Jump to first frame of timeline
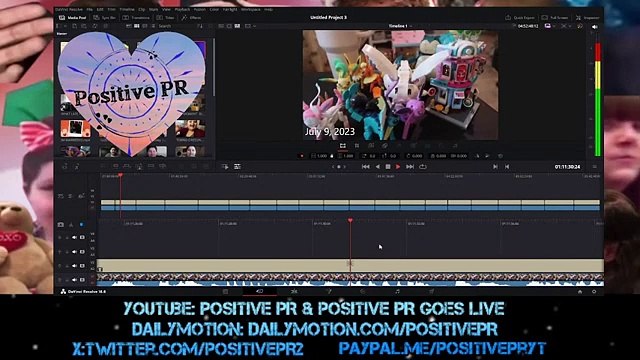This screenshot has width=640, height=360. click(x=366, y=167)
